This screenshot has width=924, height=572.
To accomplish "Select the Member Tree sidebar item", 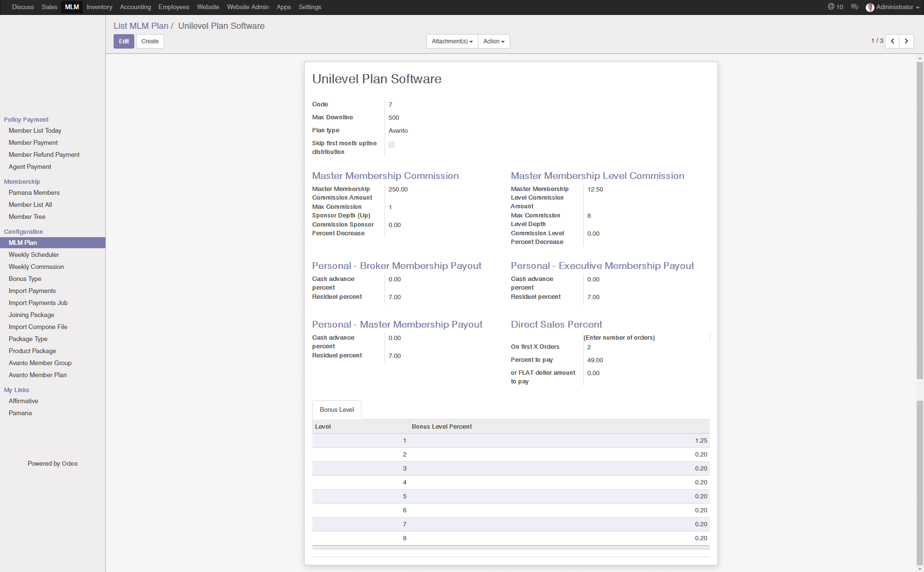I will click(x=27, y=216).
